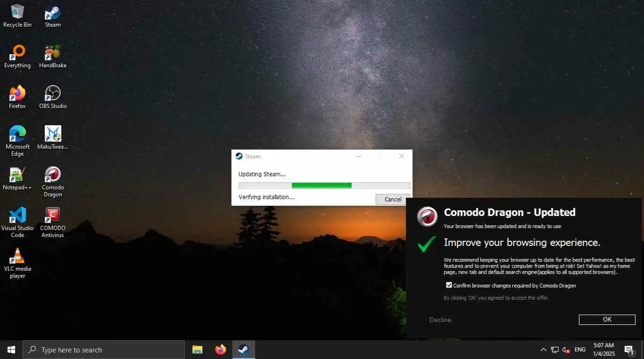Click the 'We recommend keeping your browser' paragraph
644x359 pixels.
coord(539,266)
